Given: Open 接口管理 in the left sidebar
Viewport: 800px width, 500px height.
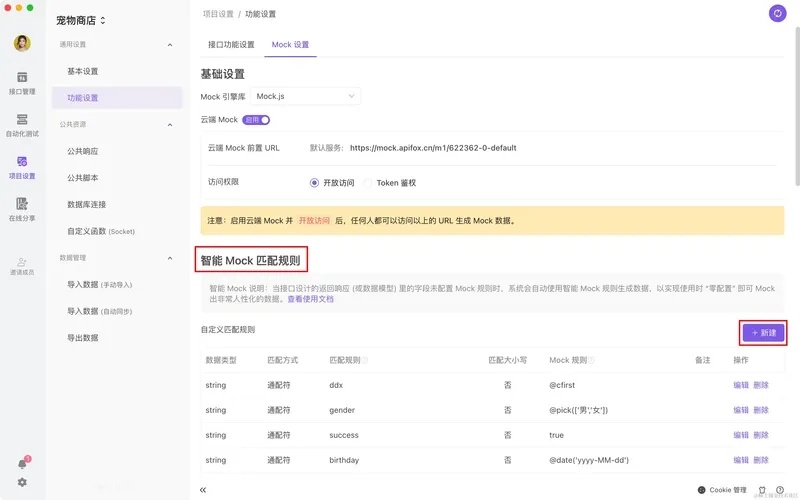Looking at the screenshot, I should (x=22, y=83).
